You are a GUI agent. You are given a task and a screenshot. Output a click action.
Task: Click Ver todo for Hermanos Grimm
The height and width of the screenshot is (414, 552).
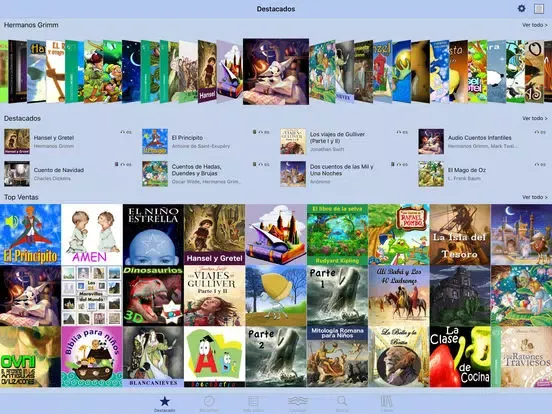pyautogui.click(x=534, y=25)
